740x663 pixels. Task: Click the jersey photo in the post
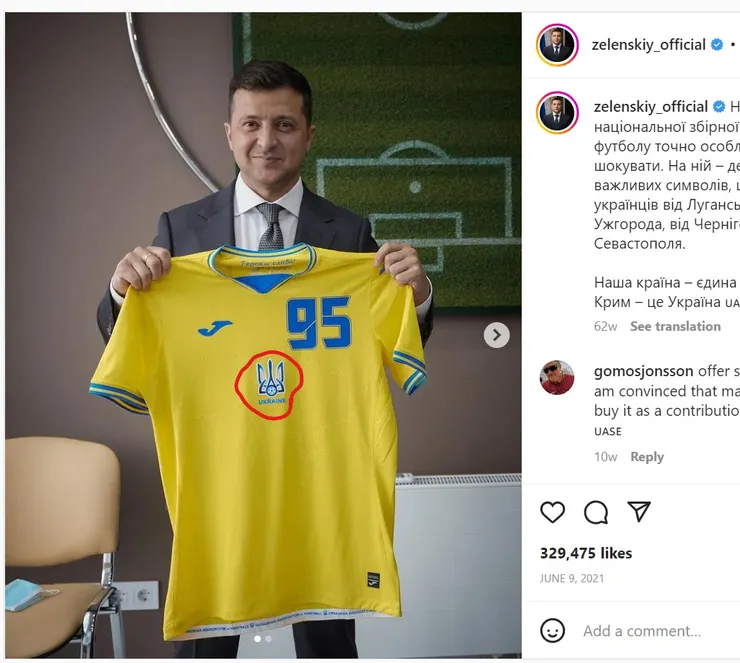pyautogui.click(x=263, y=335)
